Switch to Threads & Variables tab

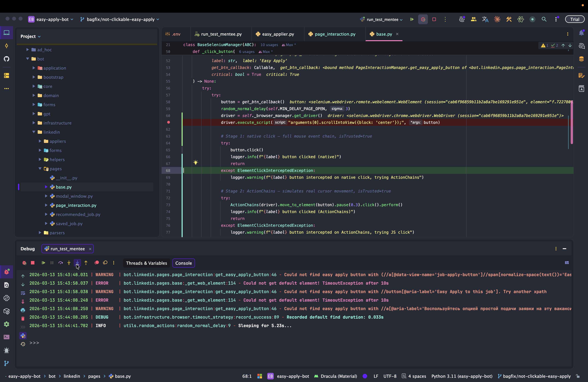[146, 263]
